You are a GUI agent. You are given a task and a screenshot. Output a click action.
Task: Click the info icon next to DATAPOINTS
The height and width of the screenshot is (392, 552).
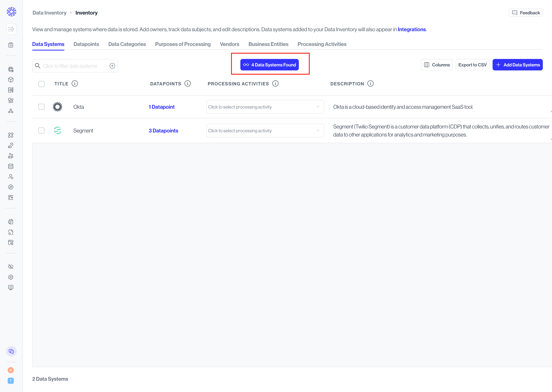point(187,83)
